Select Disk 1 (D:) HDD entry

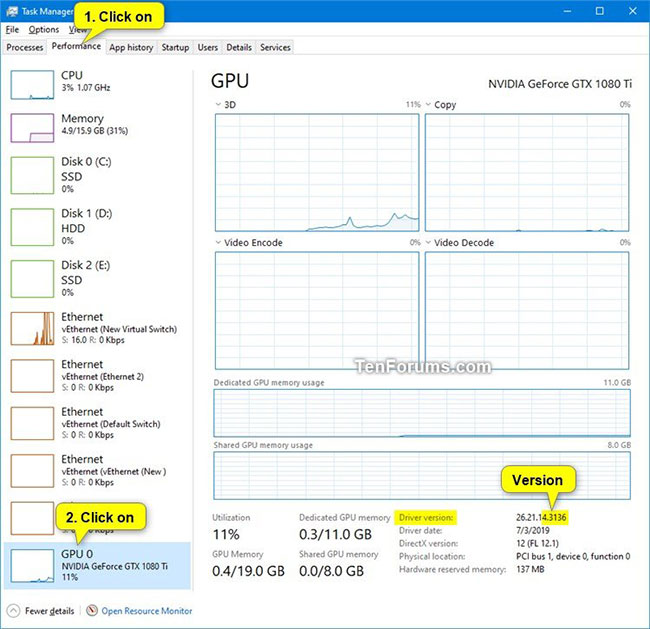(x=97, y=227)
